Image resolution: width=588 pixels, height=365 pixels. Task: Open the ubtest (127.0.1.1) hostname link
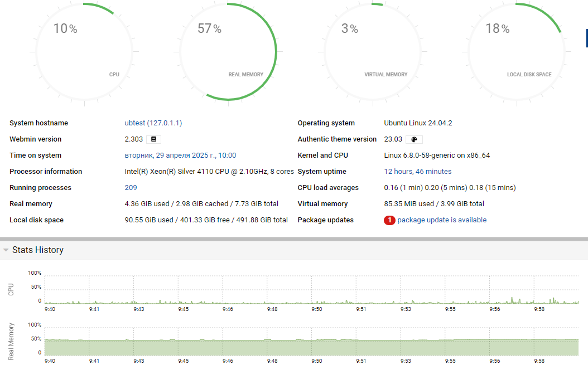[153, 123]
